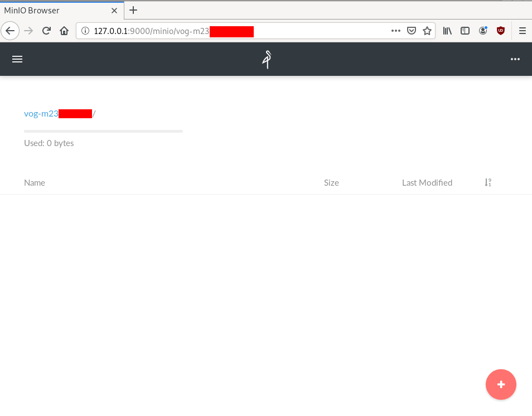This screenshot has width=532, height=416.
Task: Open the three-dot options menu in MinIO header
Action: (x=515, y=59)
